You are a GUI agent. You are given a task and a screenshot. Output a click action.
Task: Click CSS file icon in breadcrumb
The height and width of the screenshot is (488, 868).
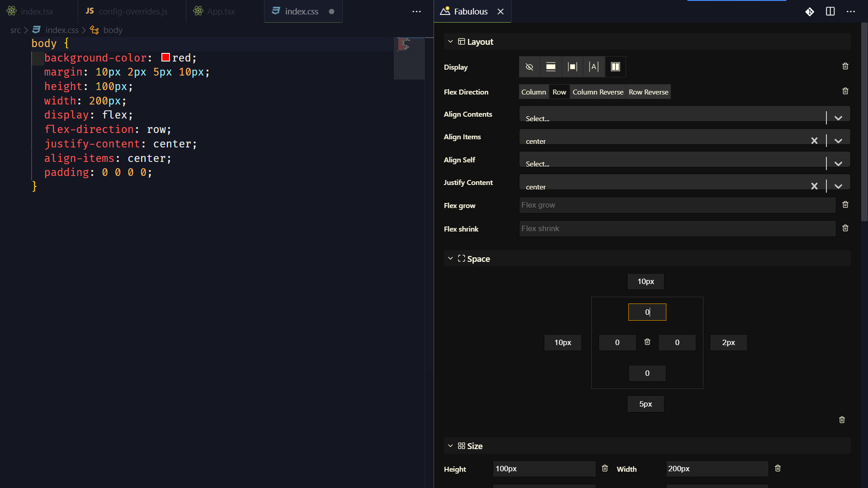(37, 30)
